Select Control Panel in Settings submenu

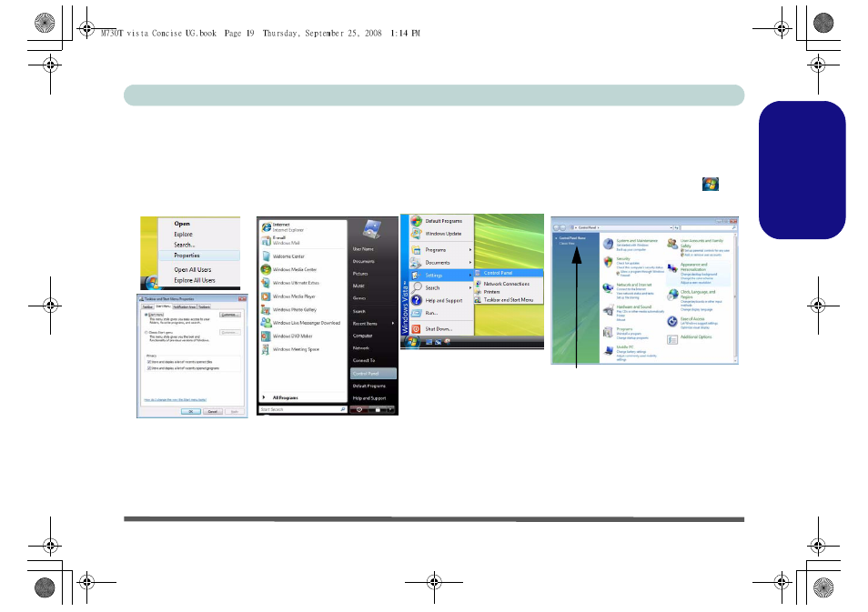[x=509, y=273]
